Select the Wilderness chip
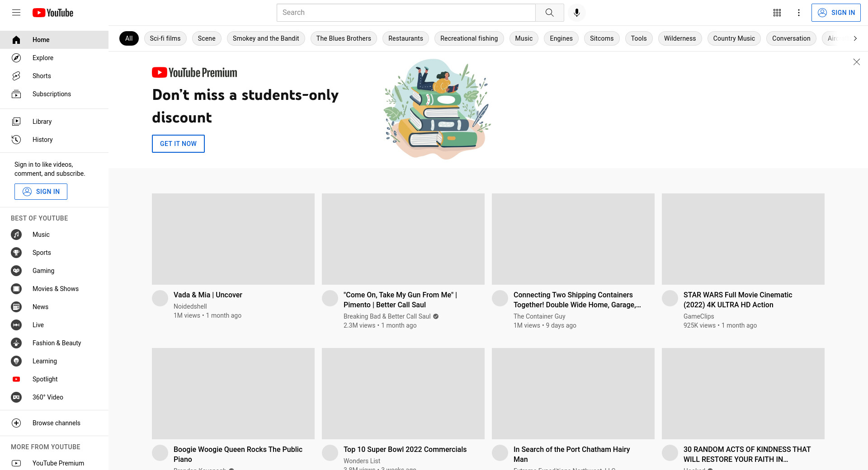This screenshot has width=868, height=470. pos(680,38)
